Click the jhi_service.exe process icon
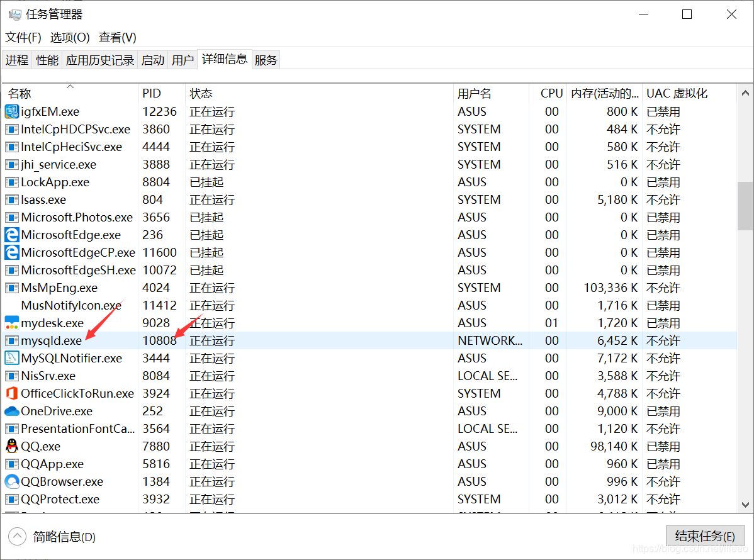 tap(11, 164)
